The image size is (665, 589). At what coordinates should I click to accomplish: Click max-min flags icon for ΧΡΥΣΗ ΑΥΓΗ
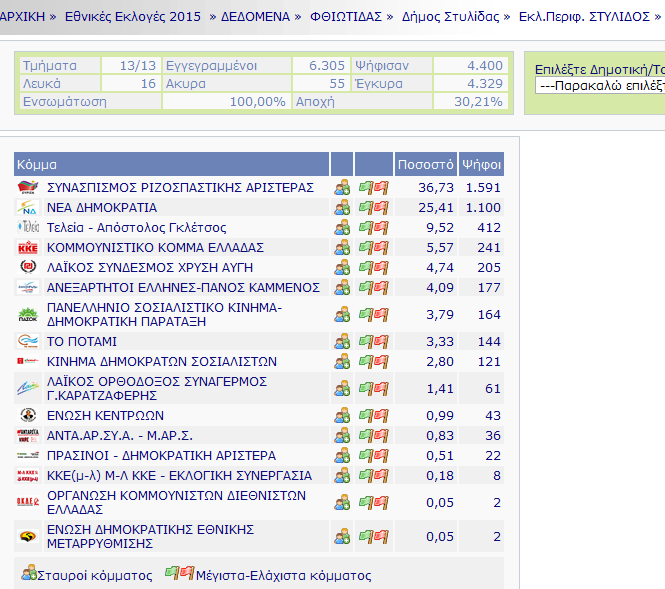pos(373,267)
